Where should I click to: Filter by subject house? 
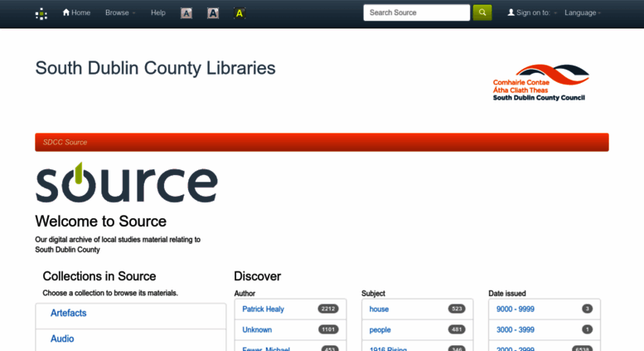coord(379,309)
